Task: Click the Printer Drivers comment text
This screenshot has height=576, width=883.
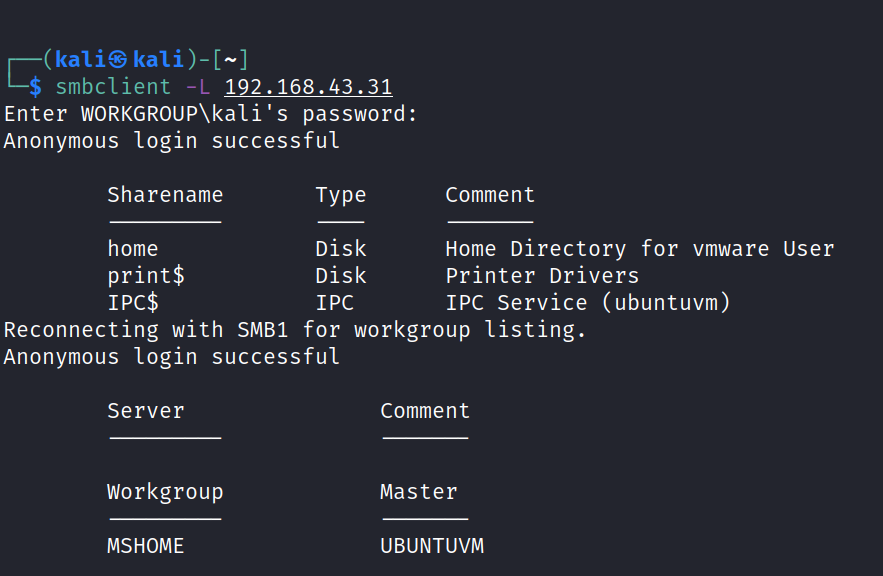Action: coord(541,276)
